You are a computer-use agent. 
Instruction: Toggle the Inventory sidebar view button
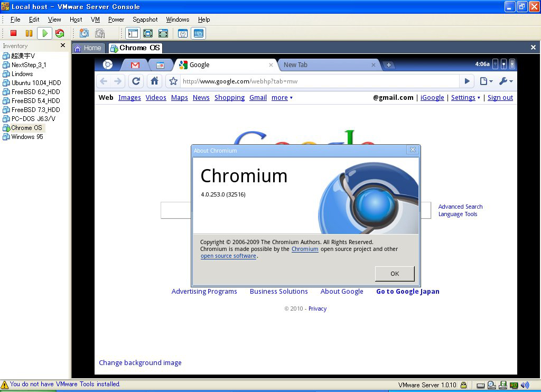(133, 33)
